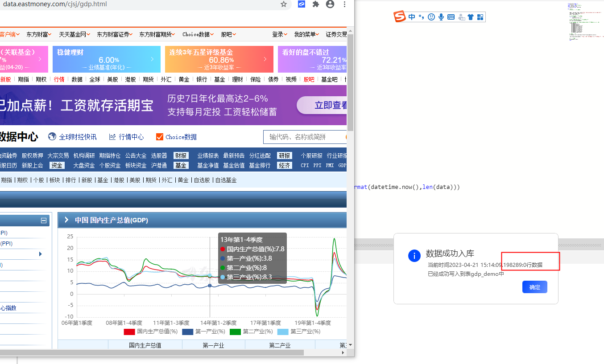Go to 行情 in the red nav row
Image resolution: width=604 pixels, height=364 pixels.
(59, 79)
